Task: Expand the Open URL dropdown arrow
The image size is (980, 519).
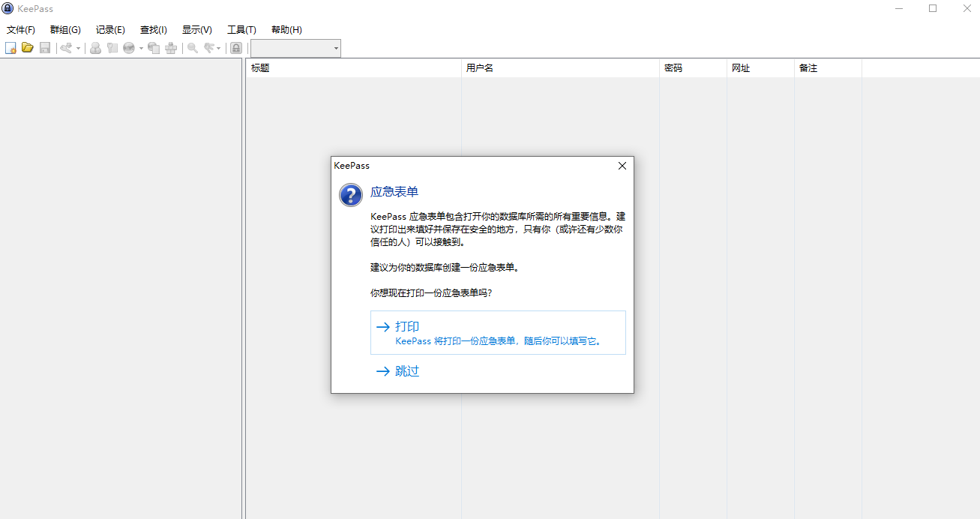Action: coord(141,48)
